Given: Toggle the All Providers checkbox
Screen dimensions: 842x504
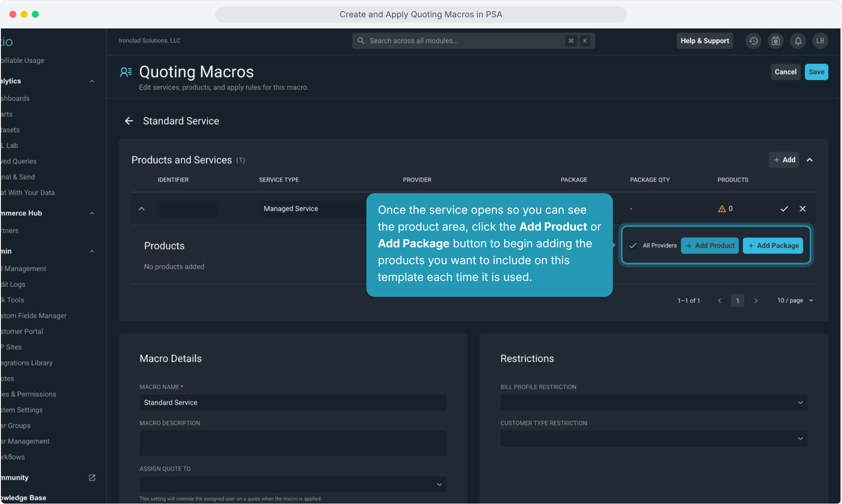Looking at the screenshot, I should tap(633, 245).
